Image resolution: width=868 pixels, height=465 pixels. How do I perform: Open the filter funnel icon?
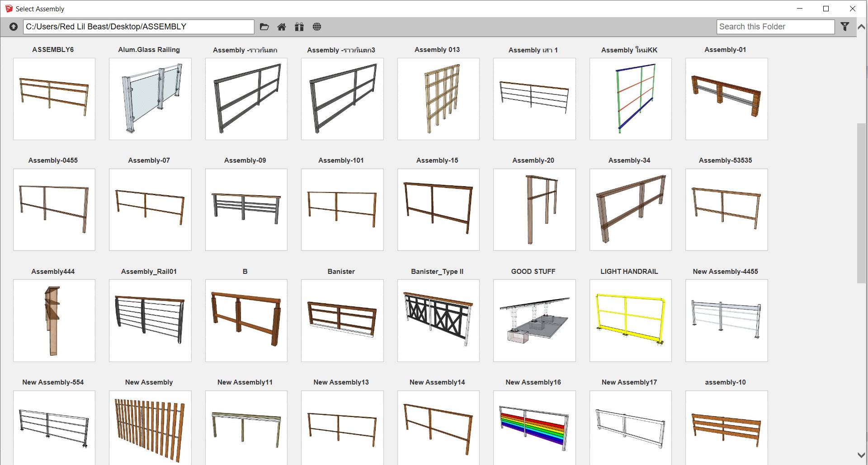[x=844, y=27]
